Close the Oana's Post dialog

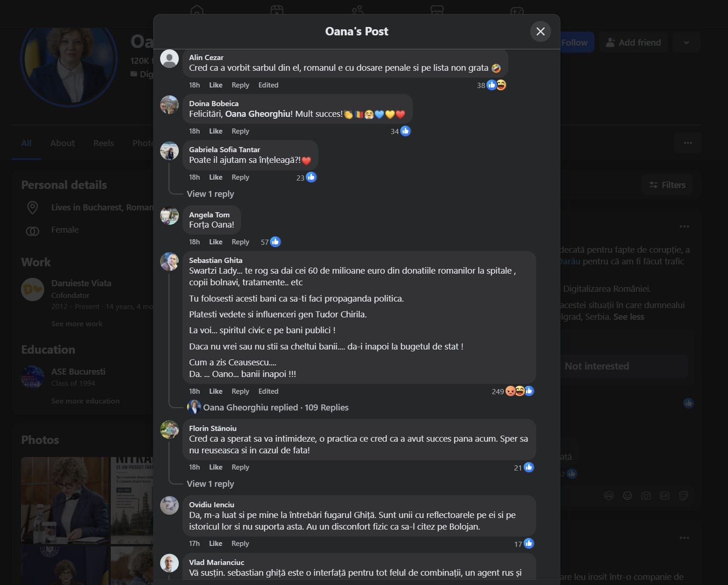[540, 31]
